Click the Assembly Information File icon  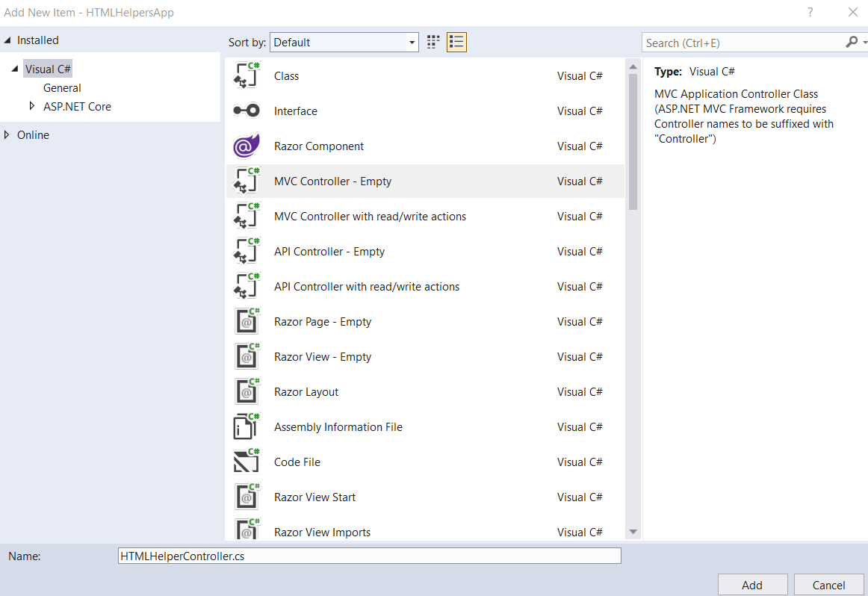(247, 426)
